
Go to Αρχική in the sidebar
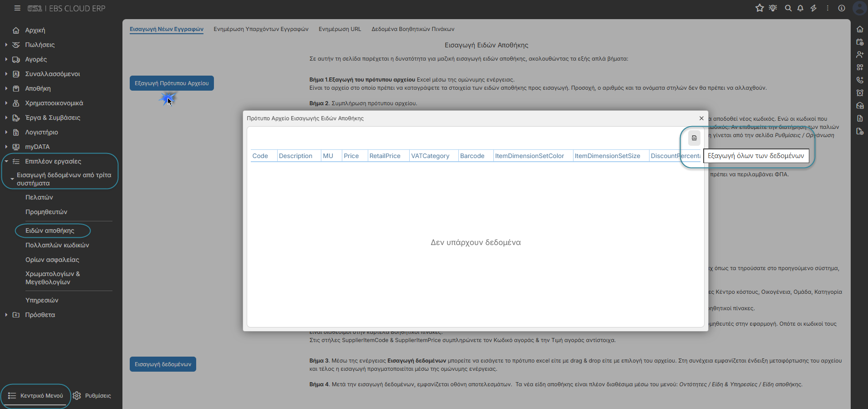pos(35,30)
